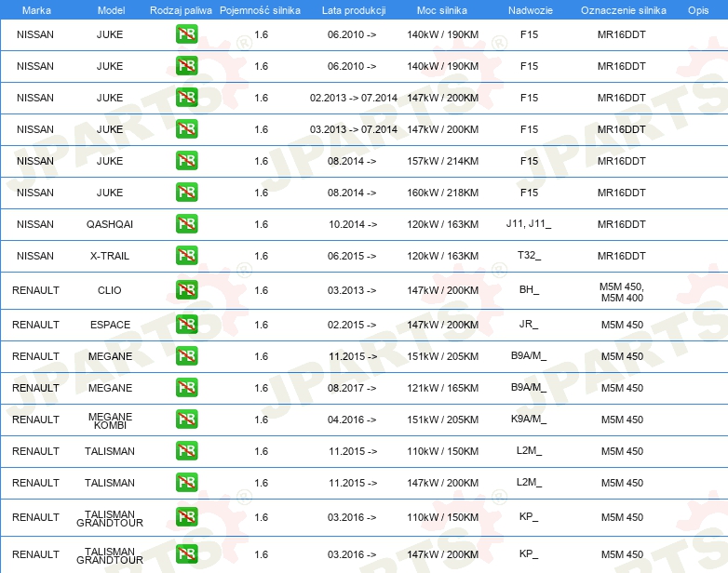The width and height of the screenshot is (728, 573).
Task: Click the fuel icon in the Espace row
Action: pos(186,324)
